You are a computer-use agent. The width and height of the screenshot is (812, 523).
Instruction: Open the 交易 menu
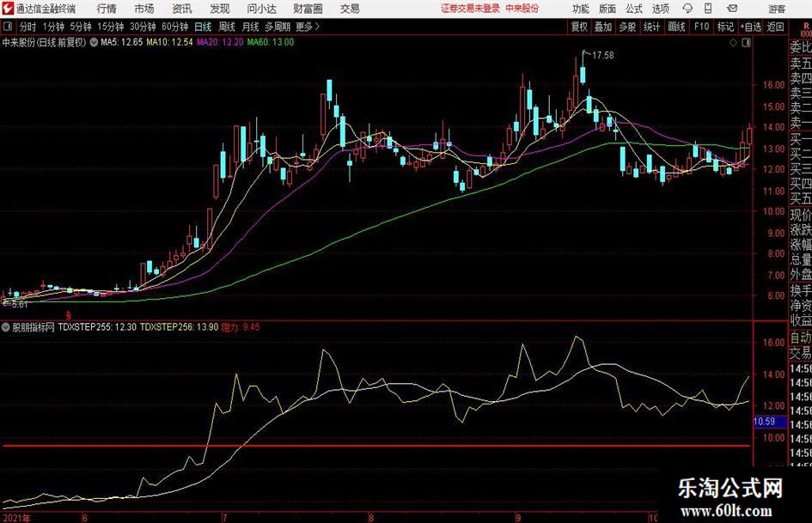coord(350,9)
